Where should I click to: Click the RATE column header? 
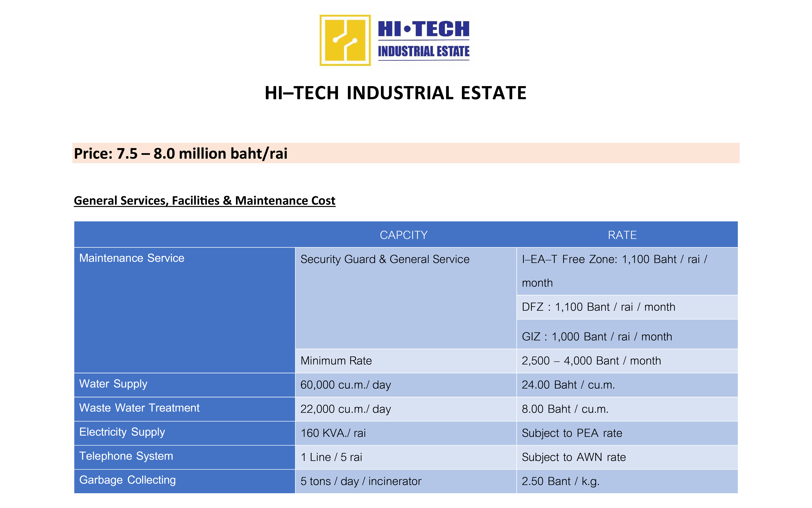[x=622, y=235]
